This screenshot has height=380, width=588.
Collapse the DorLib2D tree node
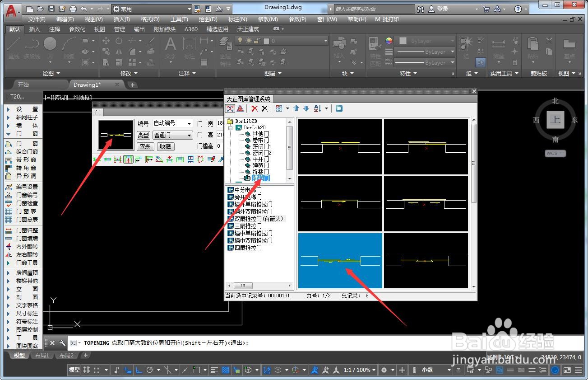click(x=230, y=128)
